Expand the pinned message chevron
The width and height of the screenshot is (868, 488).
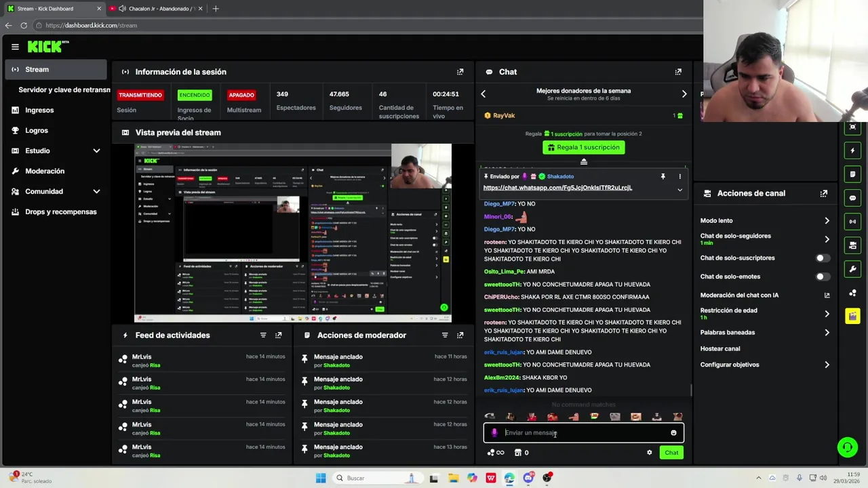coord(679,190)
